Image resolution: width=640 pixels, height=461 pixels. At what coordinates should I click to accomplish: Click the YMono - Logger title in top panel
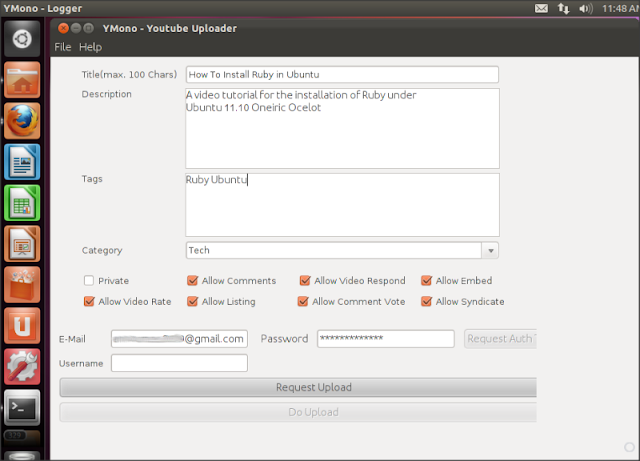coord(42,8)
